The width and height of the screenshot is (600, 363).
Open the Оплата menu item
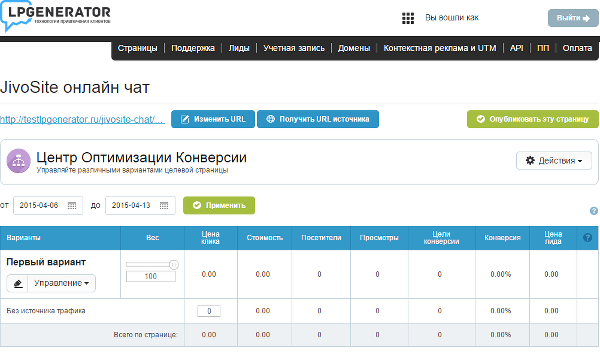pos(577,48)
